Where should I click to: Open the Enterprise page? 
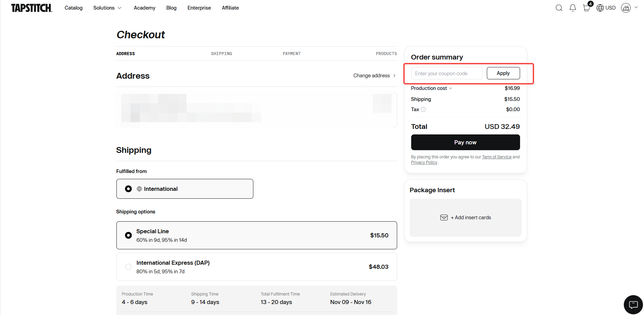[199, 8]
